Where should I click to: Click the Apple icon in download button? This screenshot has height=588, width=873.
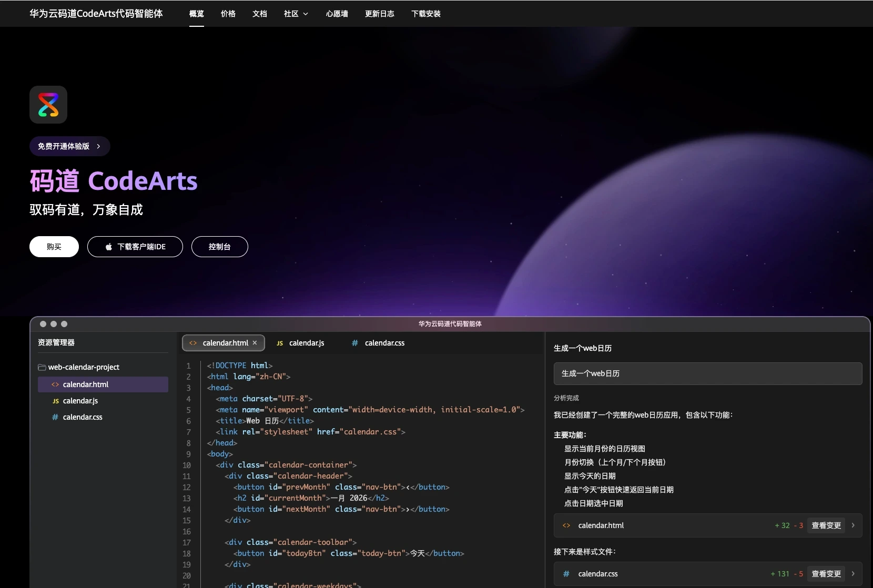pos(109,247)
